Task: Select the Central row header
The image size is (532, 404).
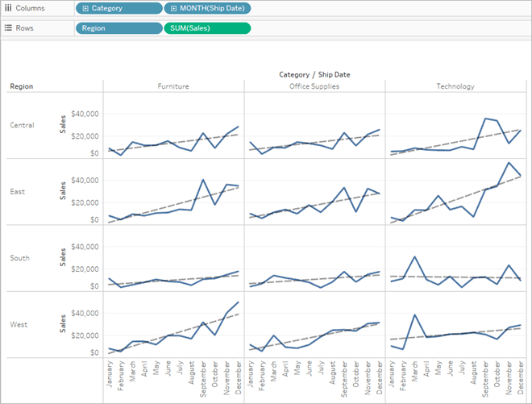Action: (22, 125)
